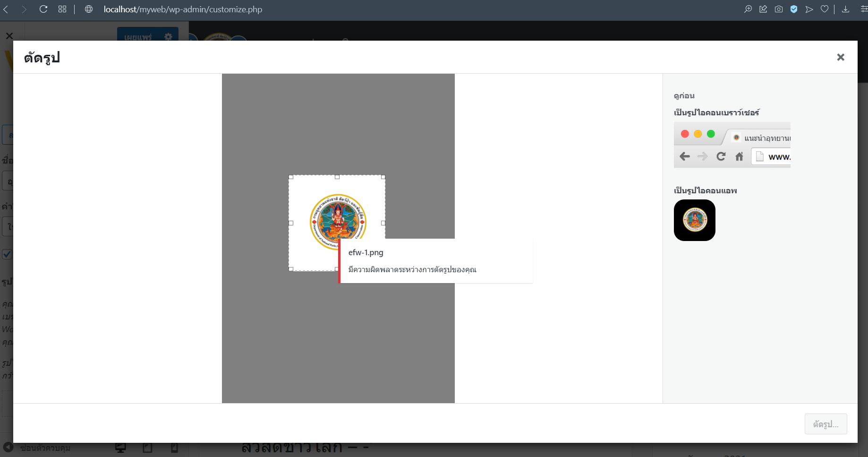Select the bottom-left crop handle
Screen dimensions: 868x457
[291, 269]
